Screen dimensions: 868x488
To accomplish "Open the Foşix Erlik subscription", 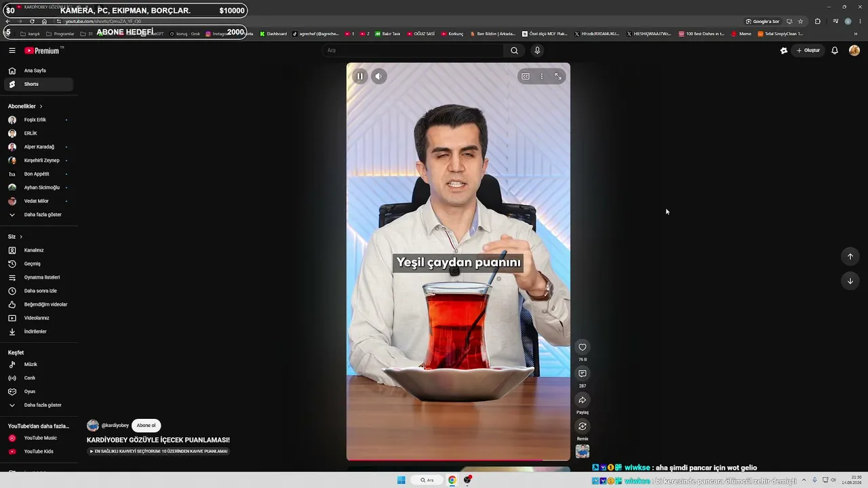I will click(x=38, y=120).
